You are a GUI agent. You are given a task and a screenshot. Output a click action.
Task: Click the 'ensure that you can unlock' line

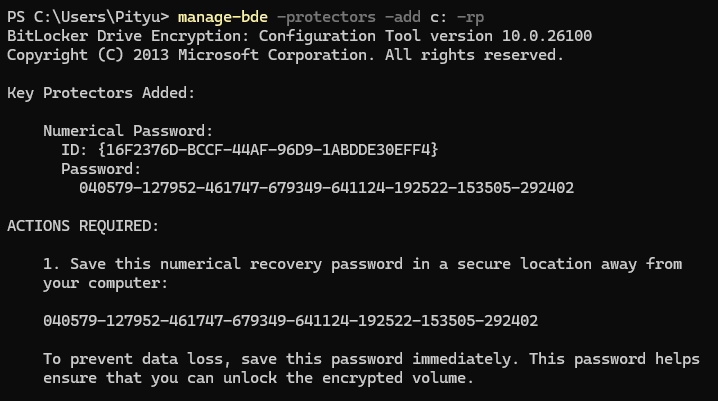258,378
